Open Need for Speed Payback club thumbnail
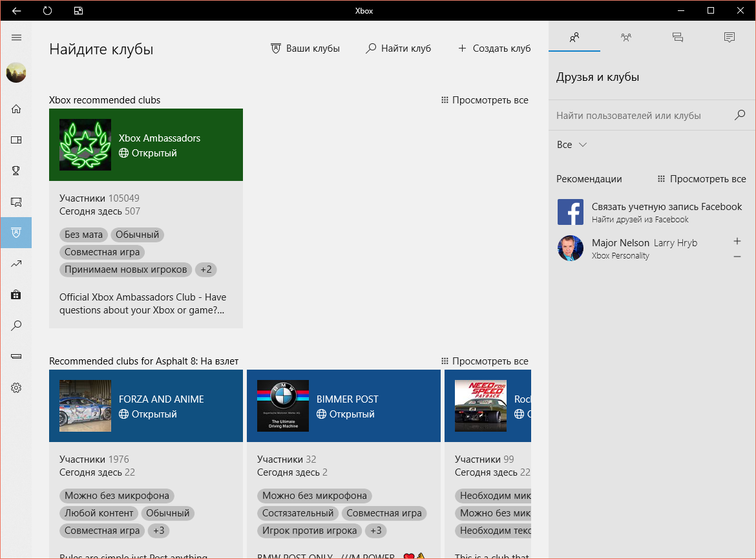 click(x=481, y=406)
